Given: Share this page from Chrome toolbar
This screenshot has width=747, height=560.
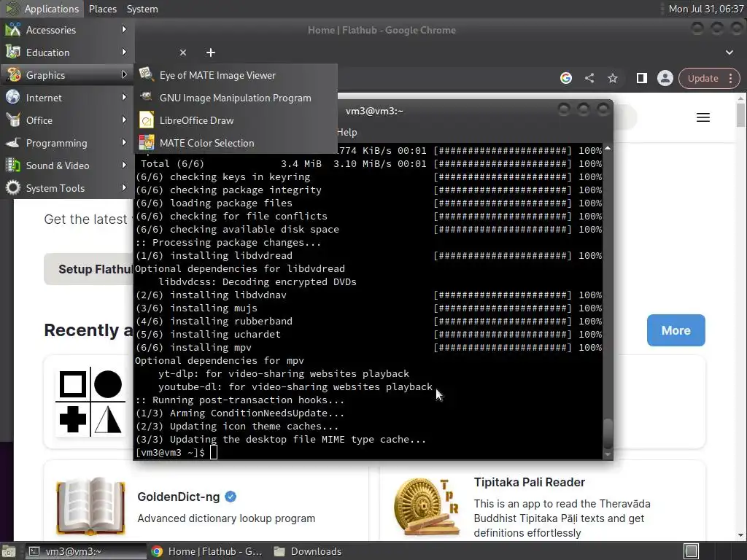Looking at the screenshot, I should click(x=589, y=78).
